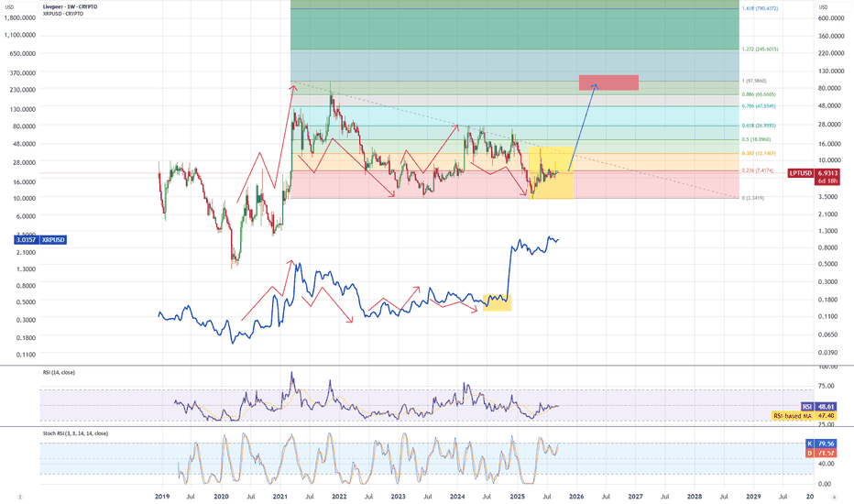Click the 2019 label on time axis

(x=162, y=497)
